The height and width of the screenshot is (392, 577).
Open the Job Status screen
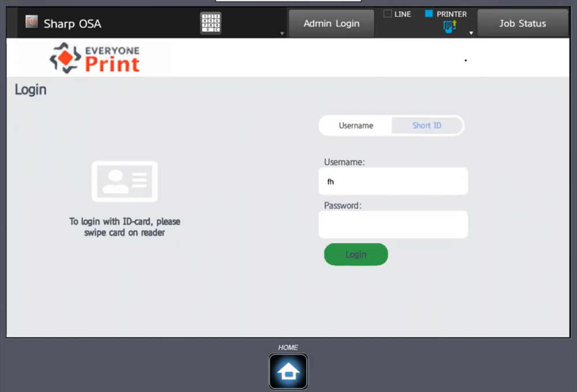coord(522,23)
